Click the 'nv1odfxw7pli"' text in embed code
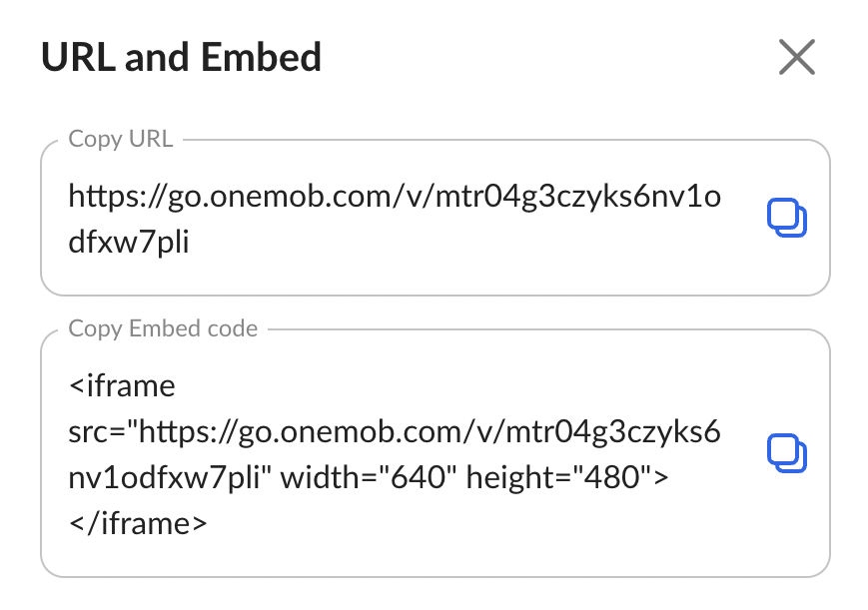Screen dimensions: 868x610 point(170,477)
